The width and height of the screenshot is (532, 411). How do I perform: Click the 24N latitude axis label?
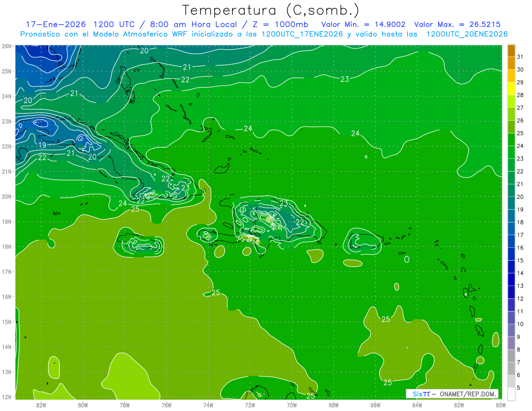7,96
